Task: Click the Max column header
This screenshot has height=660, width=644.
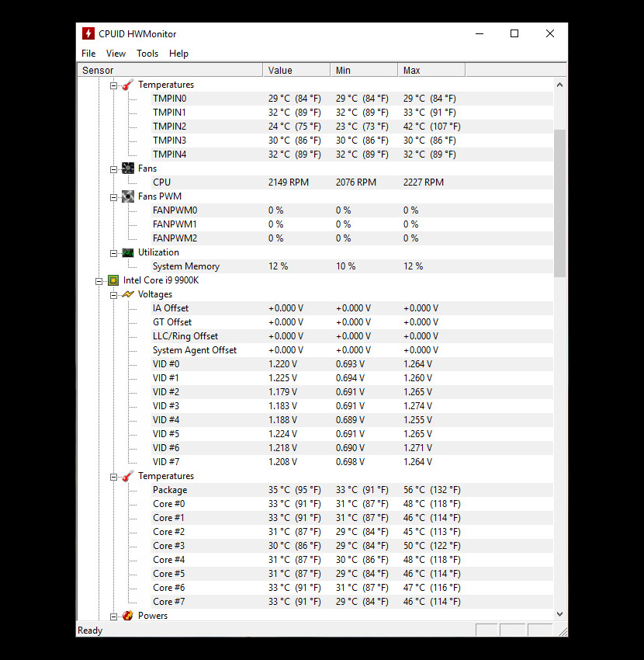Action: (431, 71)
